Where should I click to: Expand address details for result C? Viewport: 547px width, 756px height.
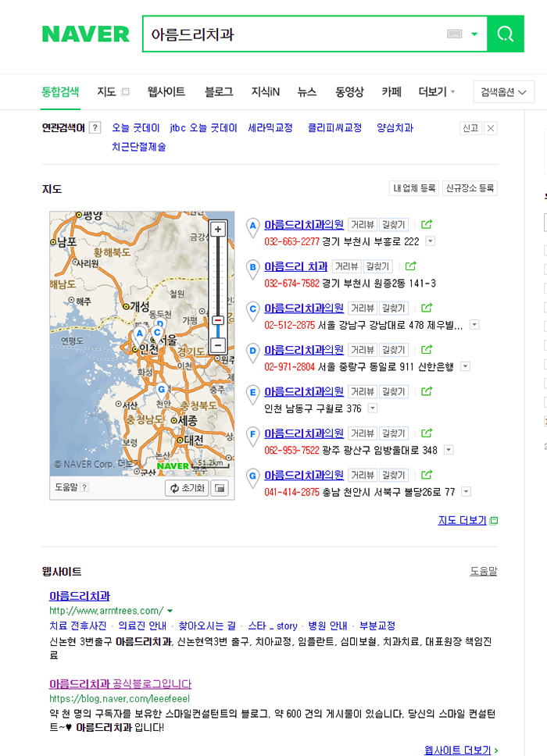click(x=474, y=324)
